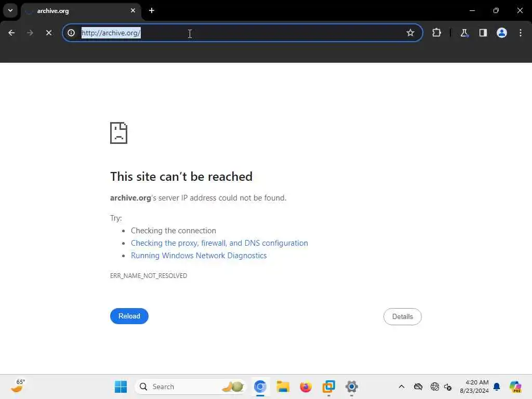Image resolution: width=532 pixels, height=399 pixels.
Task: Restore down the Chrome window
Action: [x=496, y=10]
